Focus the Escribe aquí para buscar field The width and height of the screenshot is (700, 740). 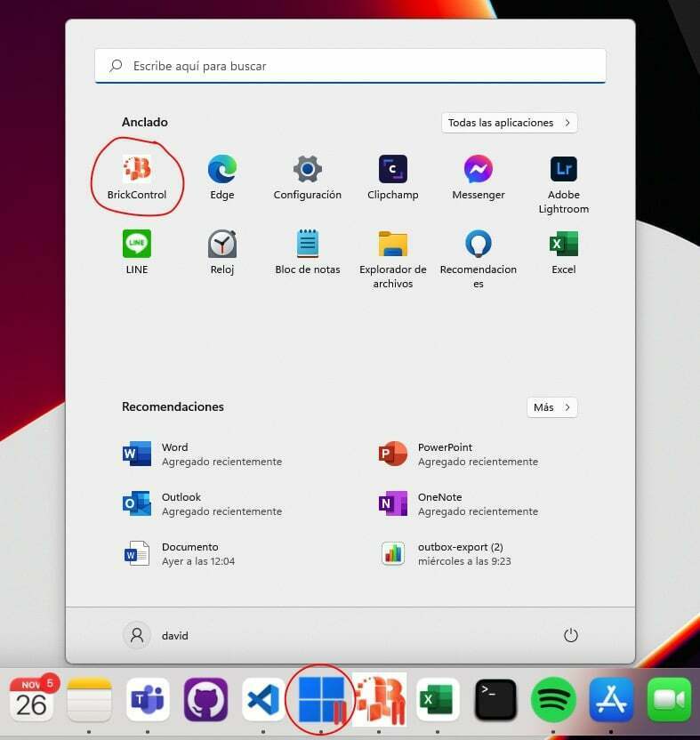(350, 66)
